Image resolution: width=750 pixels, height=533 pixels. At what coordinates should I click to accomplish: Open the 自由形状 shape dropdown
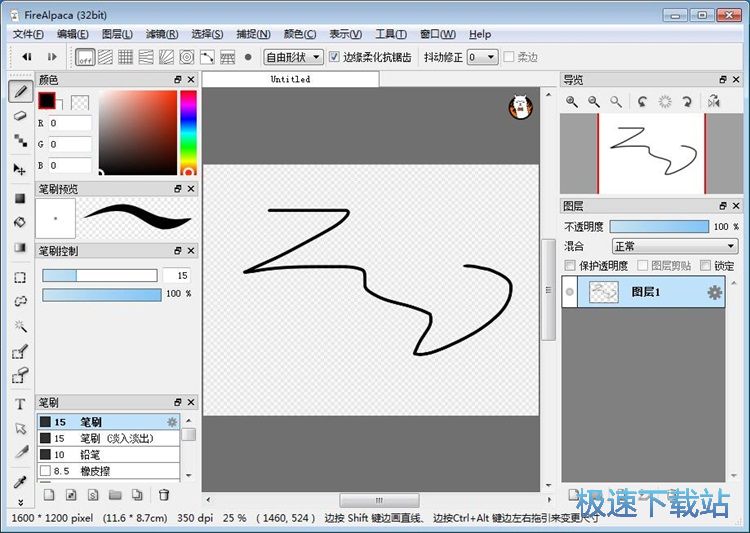pyautogui.click(x=292, y=57)
